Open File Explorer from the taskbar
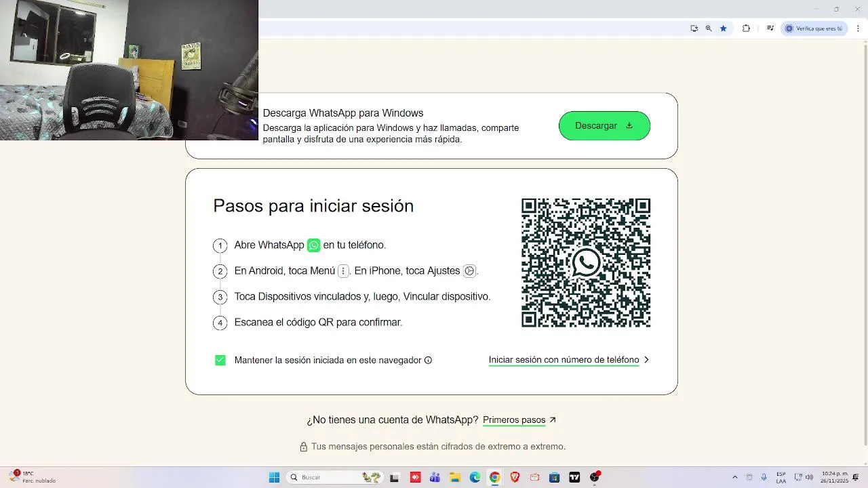 [455, 477]
